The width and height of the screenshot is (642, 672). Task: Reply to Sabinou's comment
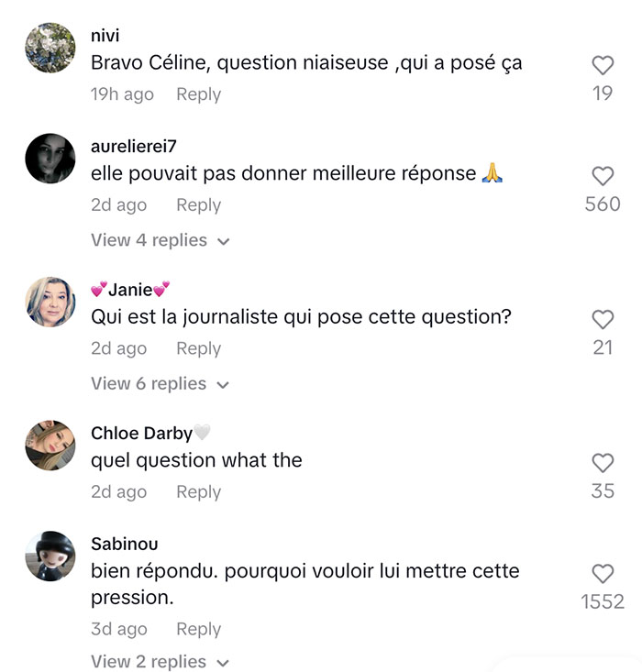[x=198, y=630]
